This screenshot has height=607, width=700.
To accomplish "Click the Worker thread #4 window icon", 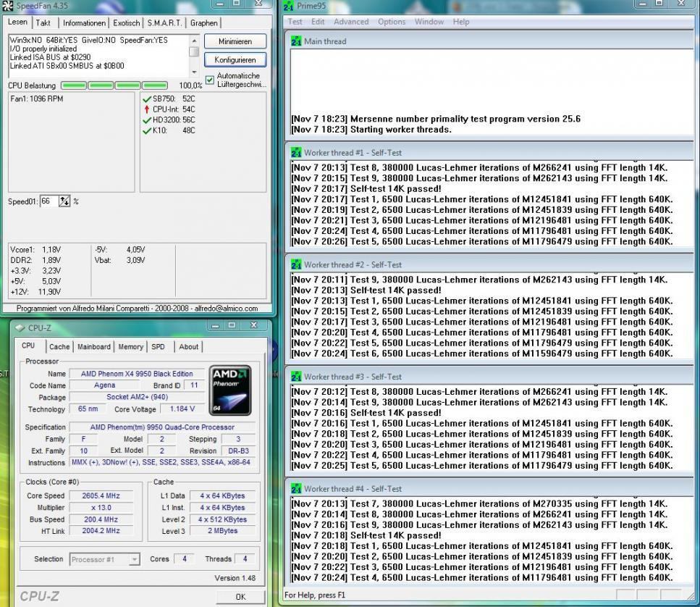I will 296,489.
